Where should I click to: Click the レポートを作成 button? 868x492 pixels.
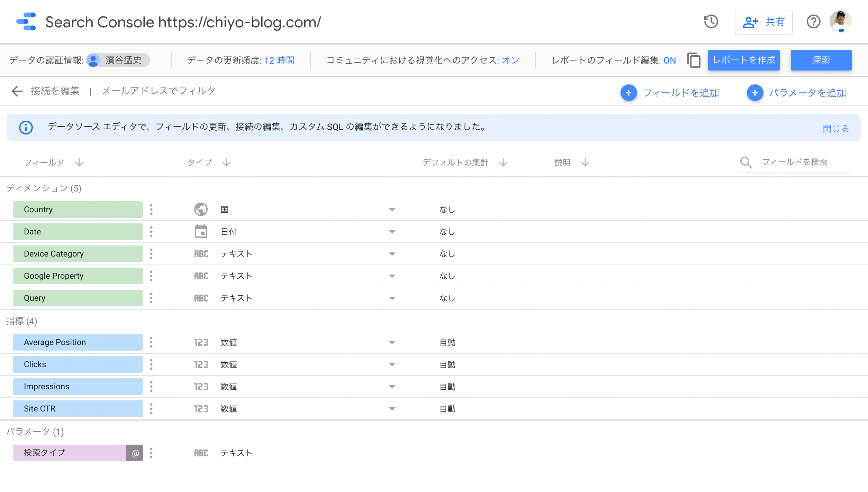point(743,60)
